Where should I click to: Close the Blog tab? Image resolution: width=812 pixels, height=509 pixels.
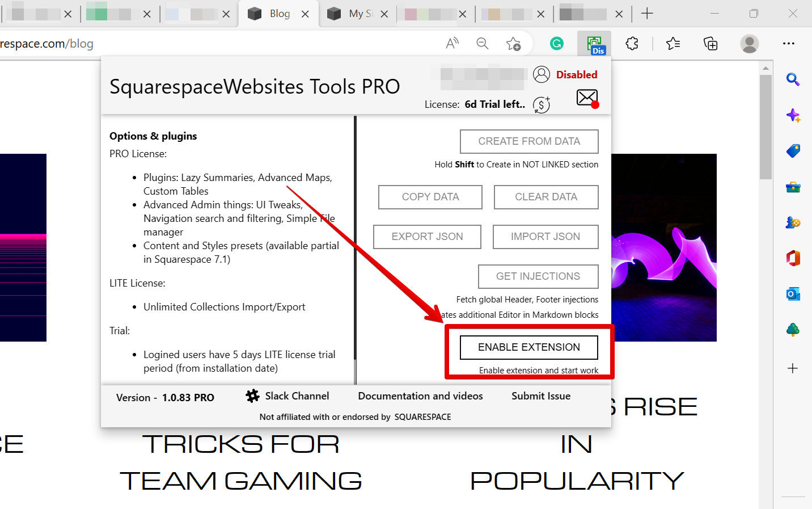point(305,14)
